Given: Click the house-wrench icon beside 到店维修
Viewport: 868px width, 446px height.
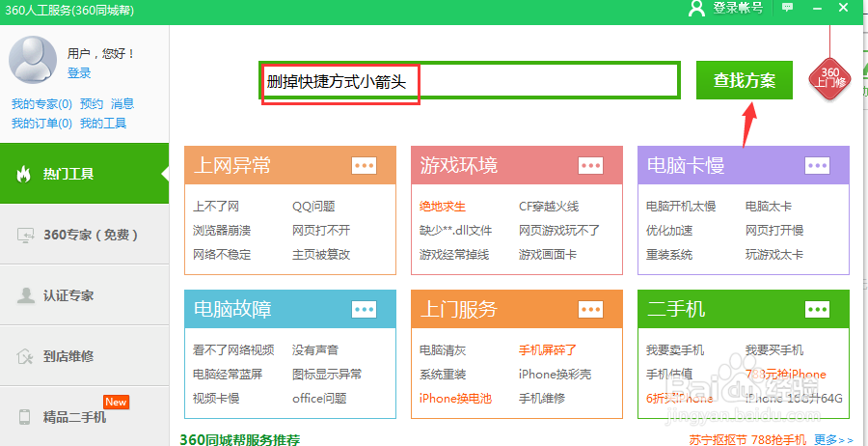Looking at the screenshot, I should click(x=25, y=356).
